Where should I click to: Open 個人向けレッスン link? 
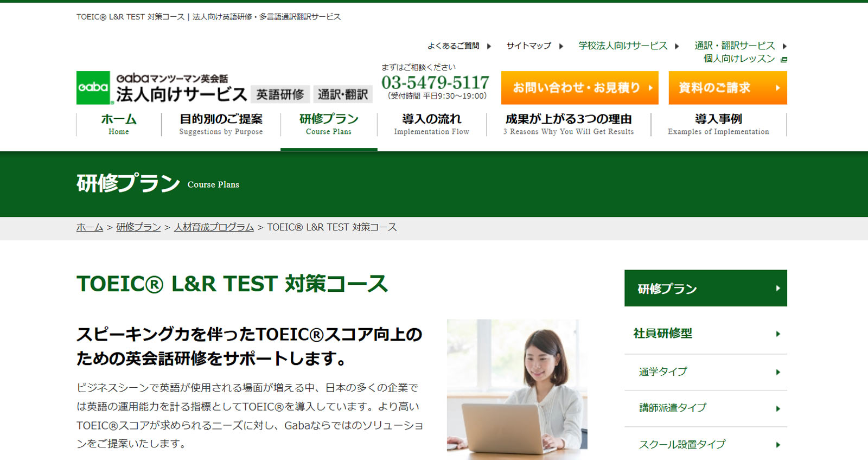pos(739,59)
